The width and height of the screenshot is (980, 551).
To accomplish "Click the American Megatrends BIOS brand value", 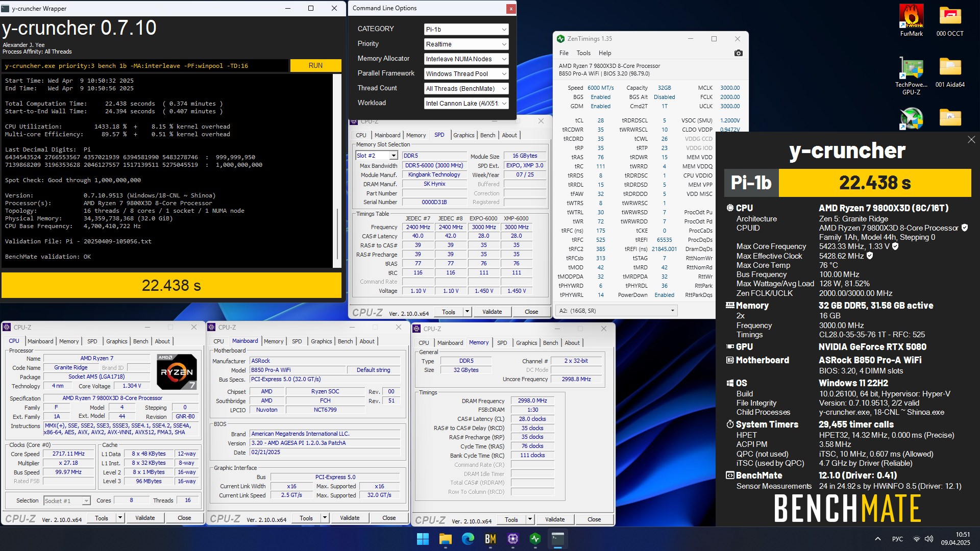I will (x=325, y=434).
